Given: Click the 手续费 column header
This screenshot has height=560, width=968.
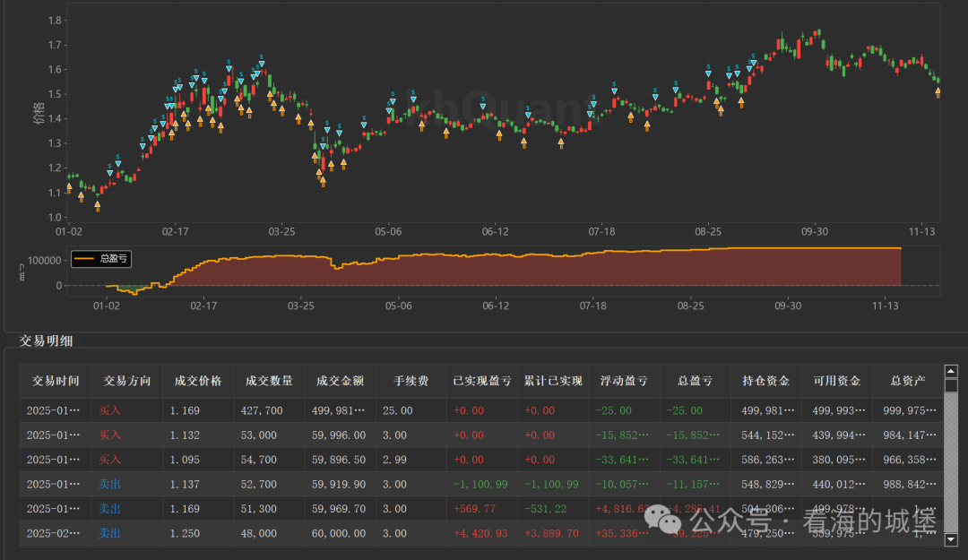Looking at the screenshot, I should coord(411,381).
